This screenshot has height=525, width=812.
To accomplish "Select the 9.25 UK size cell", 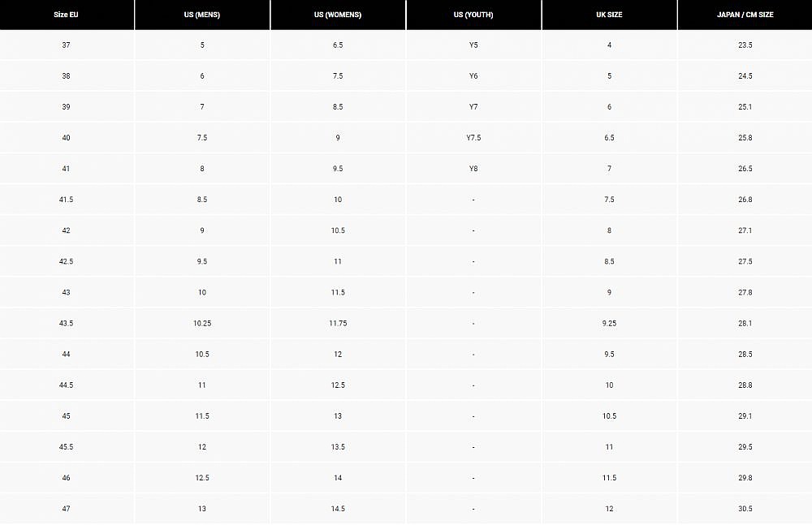I will click(609, 323).
